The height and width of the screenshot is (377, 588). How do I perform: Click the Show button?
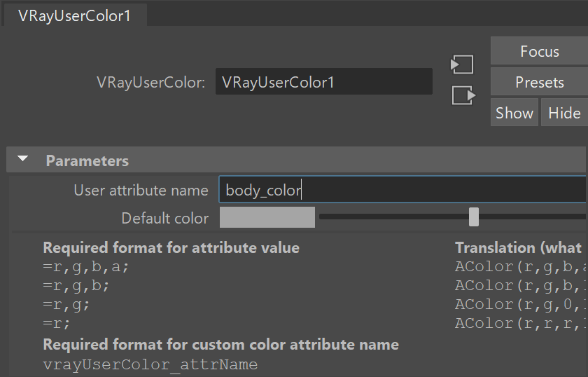pyautogui.click(x=514, y=113)
